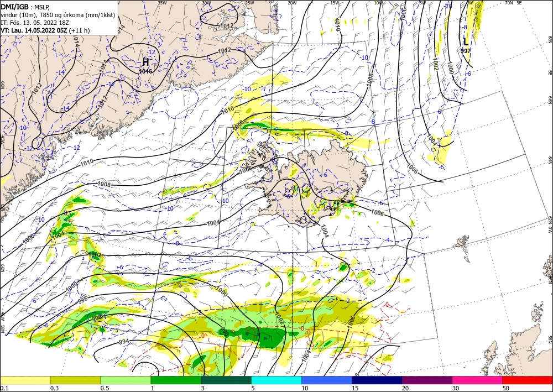Viewport: 553px width, 392px height.
Task: Click legend value 15
Action: pos(355,388)
